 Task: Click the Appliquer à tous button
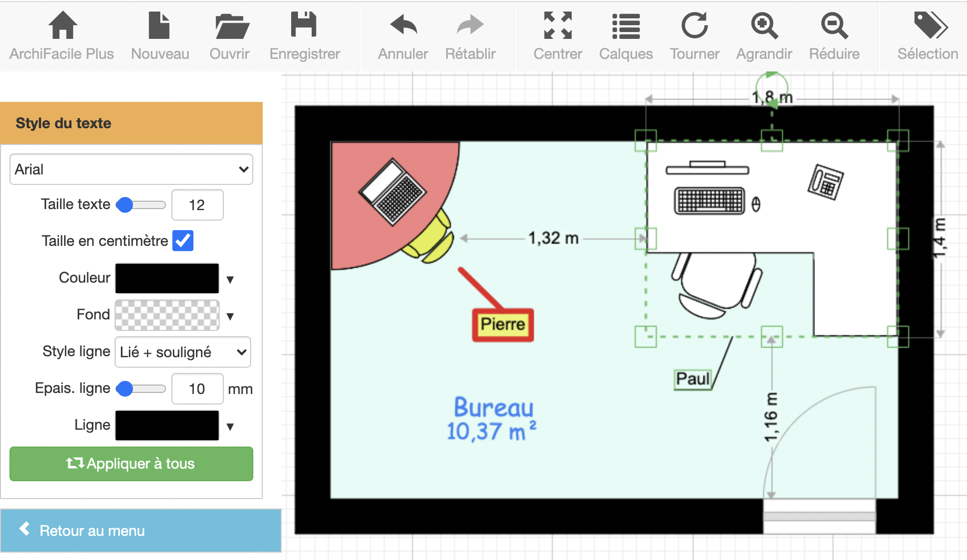tap(131, 463)
